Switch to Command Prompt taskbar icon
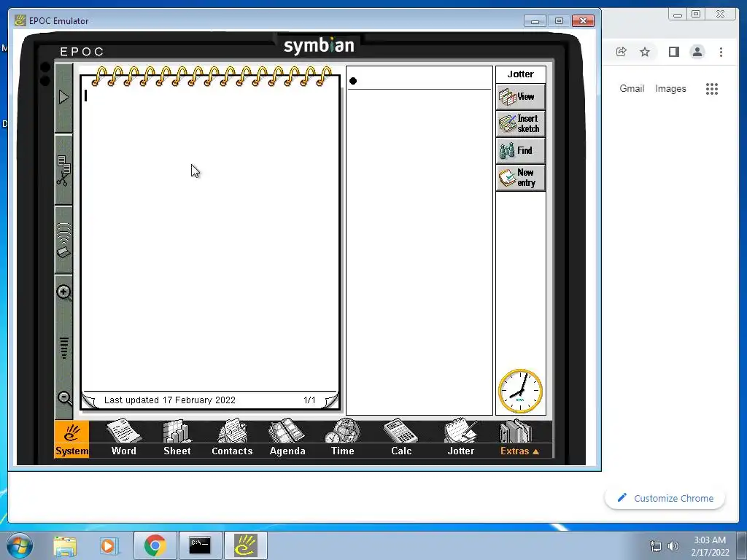The height and width of the screenshot is (560, 747). click(x=200, y=545)
